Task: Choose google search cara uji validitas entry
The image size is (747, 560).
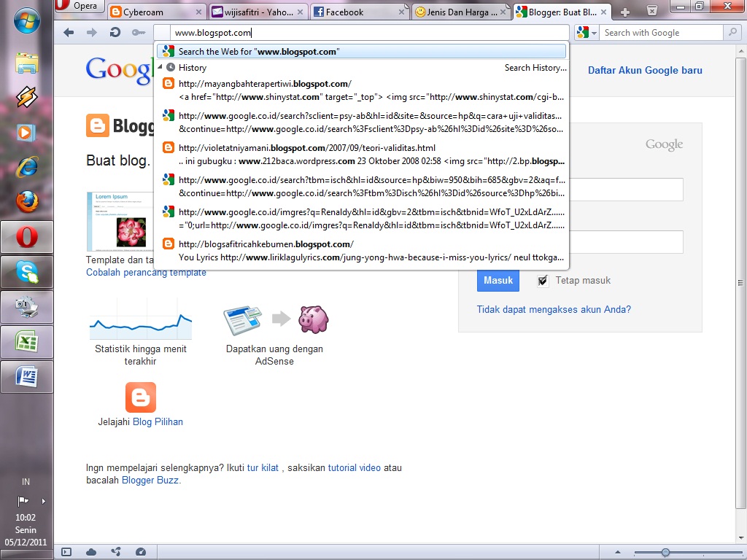Action: click(362, 122)
